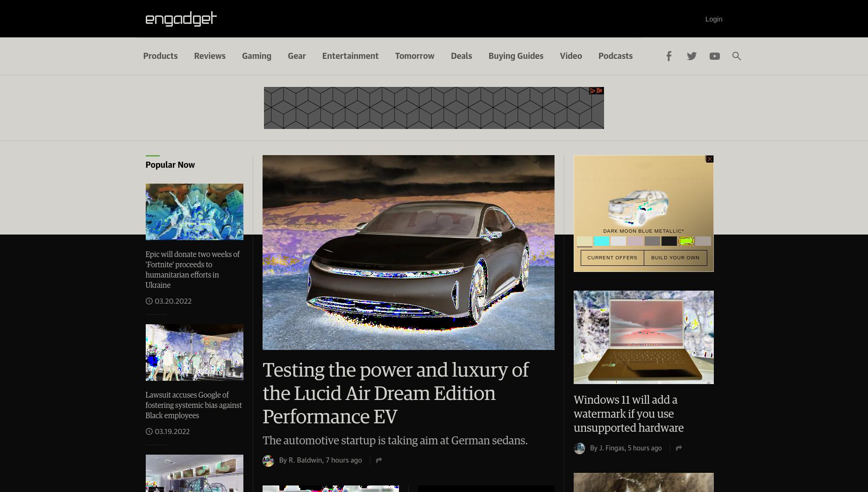Open the Gear section
The image size is (868, 492).
click(297, 56)
